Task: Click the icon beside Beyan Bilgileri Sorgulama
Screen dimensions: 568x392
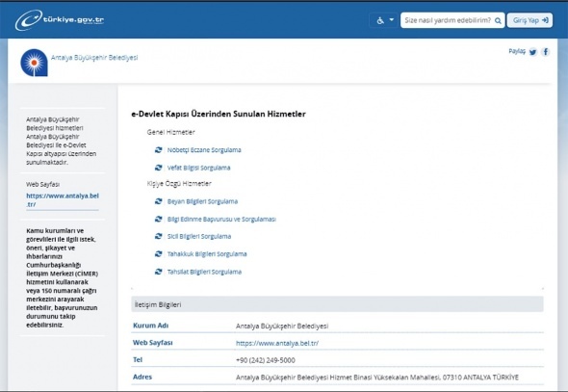Action: click(158, 201)
